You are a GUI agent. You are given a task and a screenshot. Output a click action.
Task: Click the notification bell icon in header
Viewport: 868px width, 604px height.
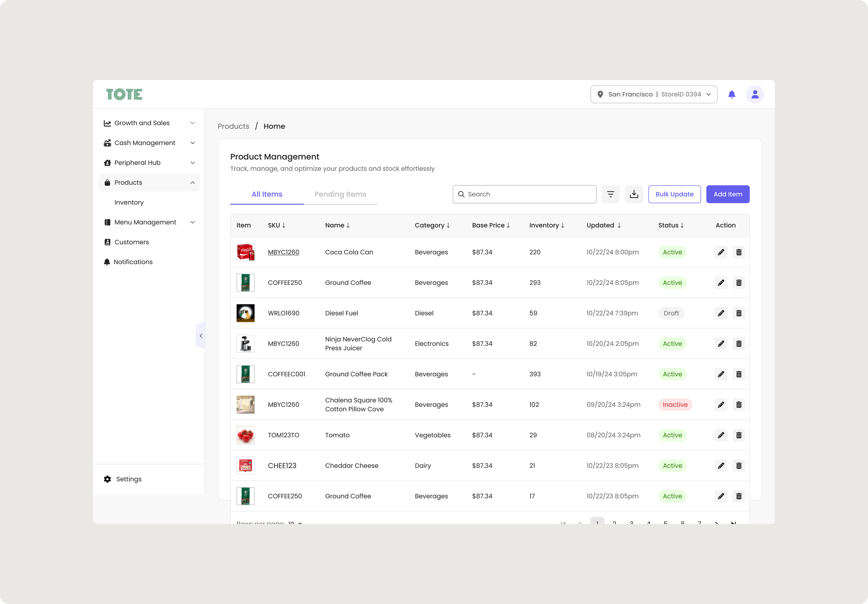click(732, 94)
